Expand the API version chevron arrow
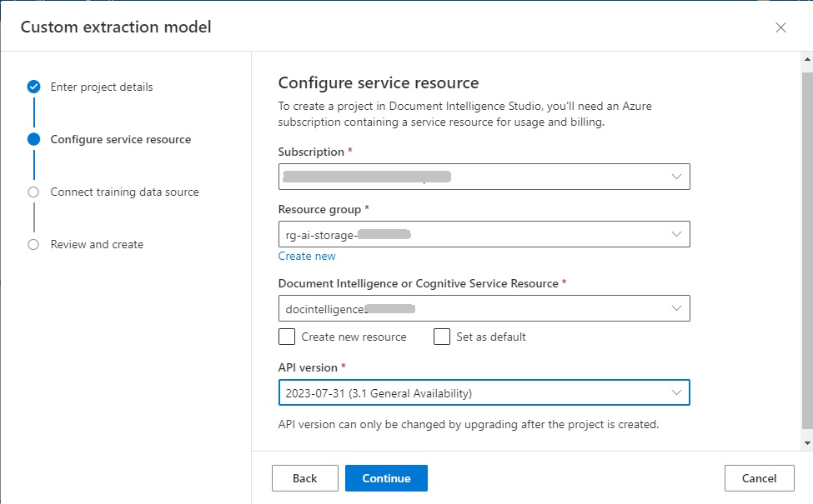The height and width of the screenshot is (504, 813). [676, 392]
